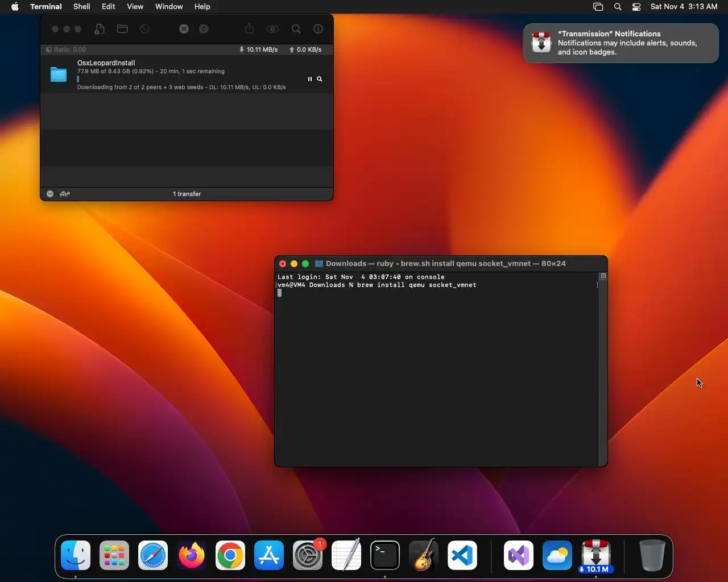
Task: Click the Transmission Notifications banner
Action: coord(621,43)
